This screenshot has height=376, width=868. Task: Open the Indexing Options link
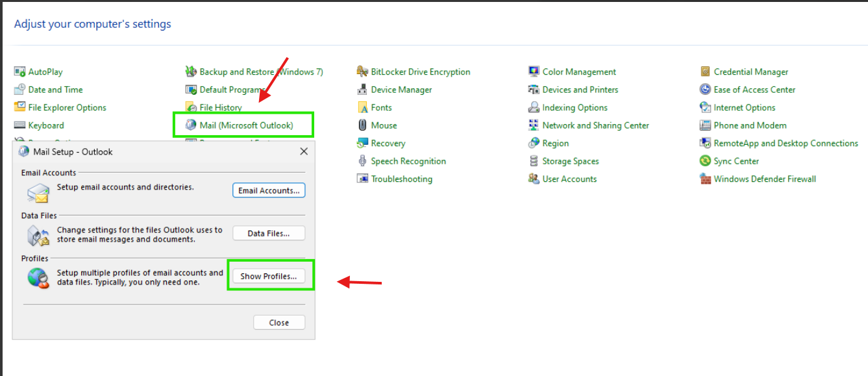575,108
